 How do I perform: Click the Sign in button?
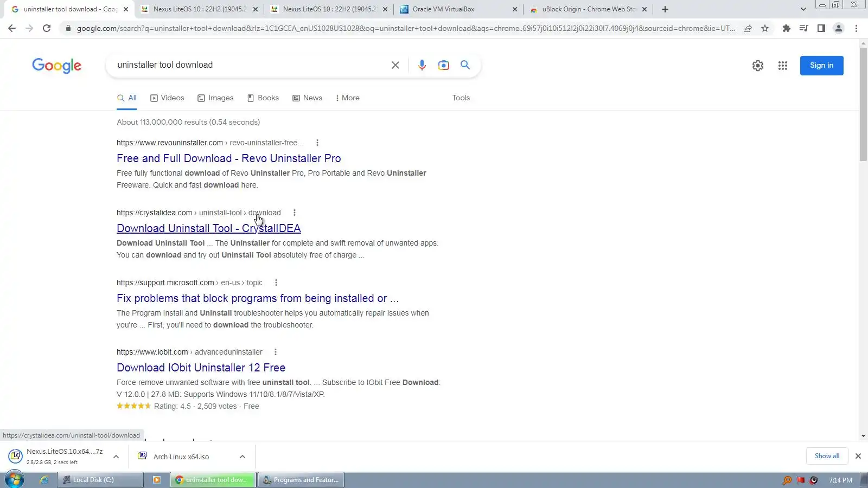[821, 66]
